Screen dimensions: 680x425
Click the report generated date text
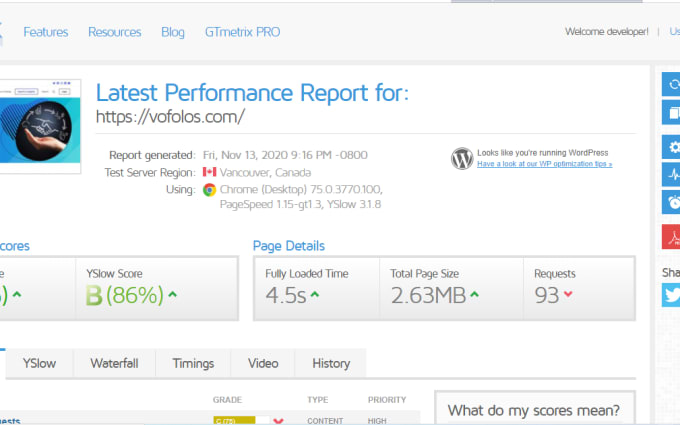(285, 155)
